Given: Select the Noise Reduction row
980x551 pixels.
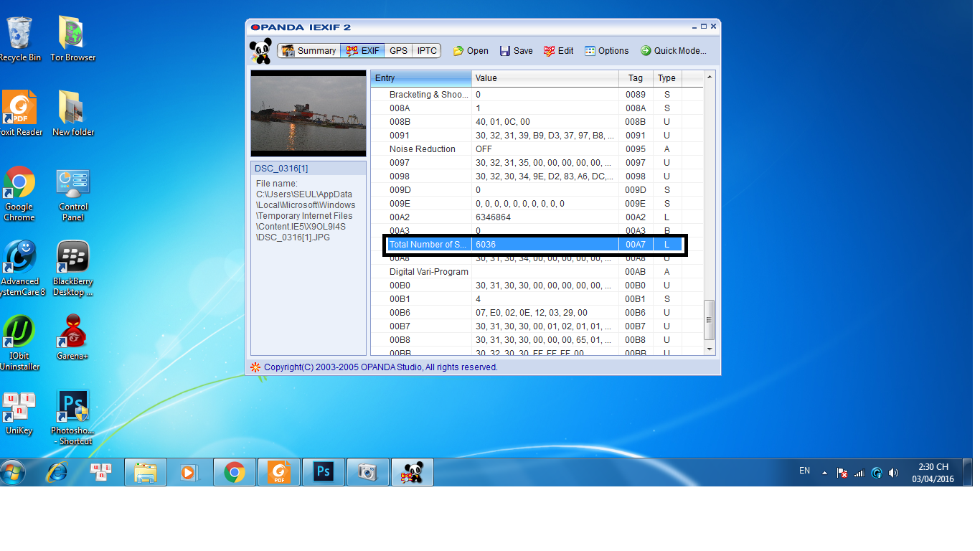Looking at the screenshot, I should pos(537,149).
